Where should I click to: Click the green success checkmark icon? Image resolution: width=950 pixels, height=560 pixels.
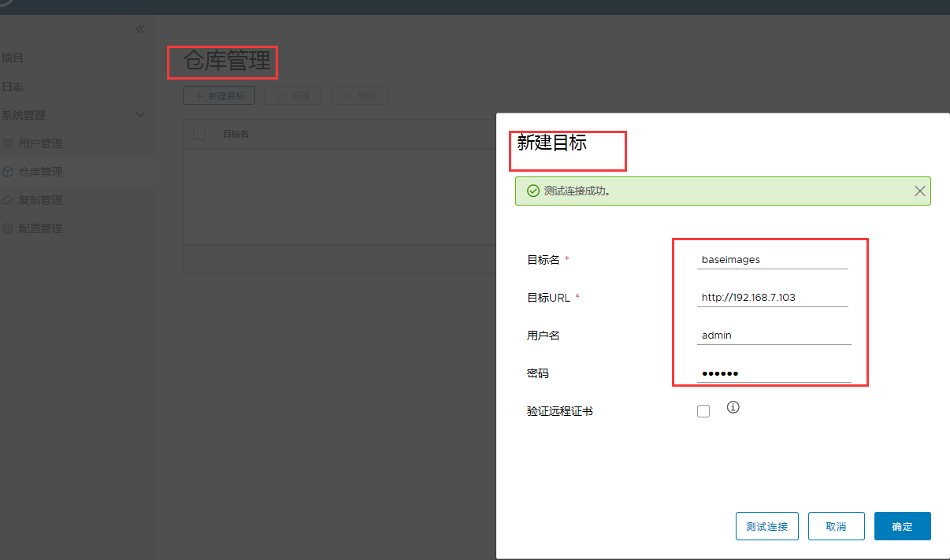click(533, 191)
